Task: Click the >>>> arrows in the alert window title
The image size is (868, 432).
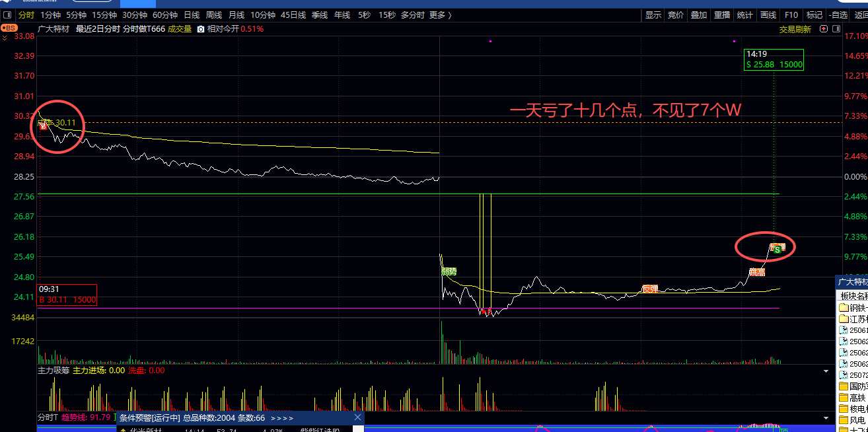Action: tap(282, 418)
